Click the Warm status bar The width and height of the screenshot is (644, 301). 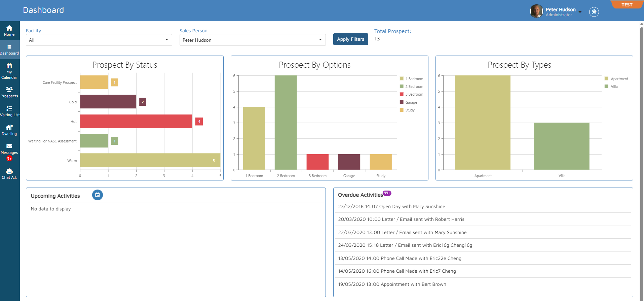pos(150,160)
